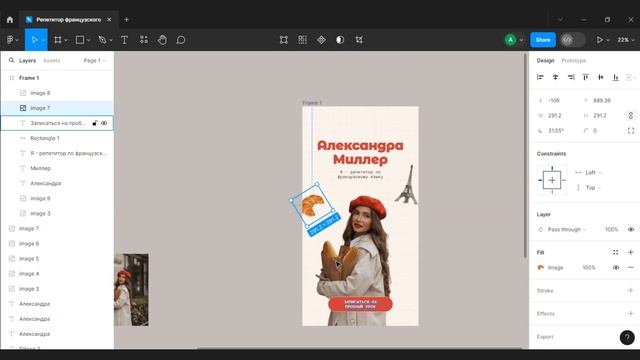Click the Edit object icon in toolbar
Screen dimensions: 640x360
point(284,40)
